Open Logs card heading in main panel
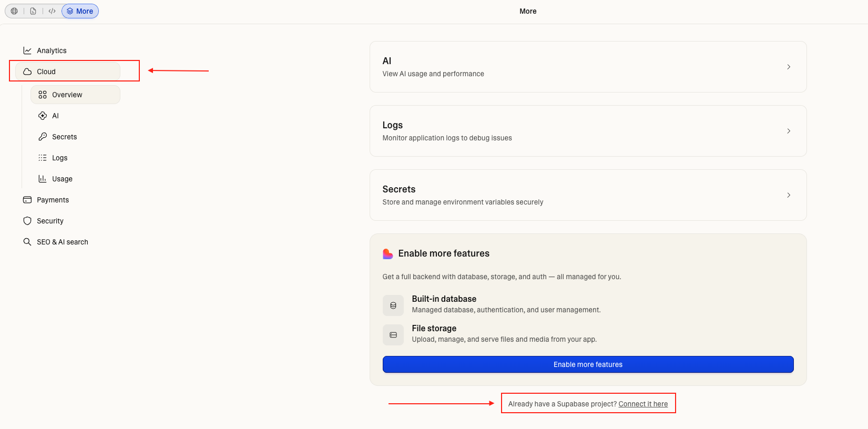Viewport: 868px width, 429px height. coord(392,125)
